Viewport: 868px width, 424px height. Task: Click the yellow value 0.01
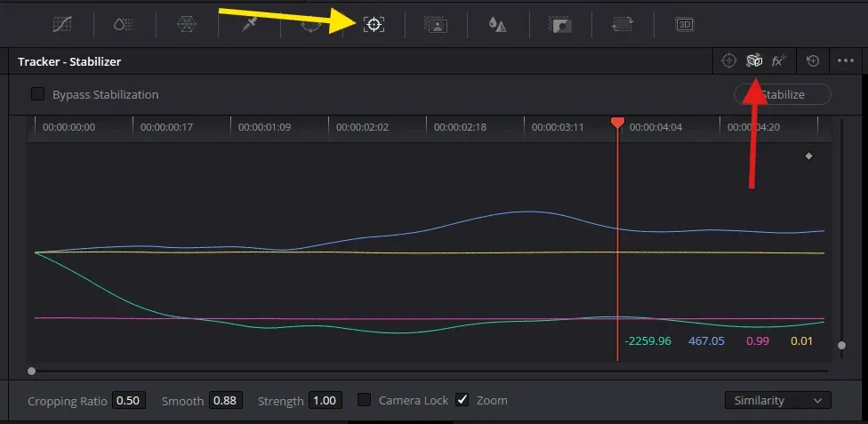coord(801,341)
